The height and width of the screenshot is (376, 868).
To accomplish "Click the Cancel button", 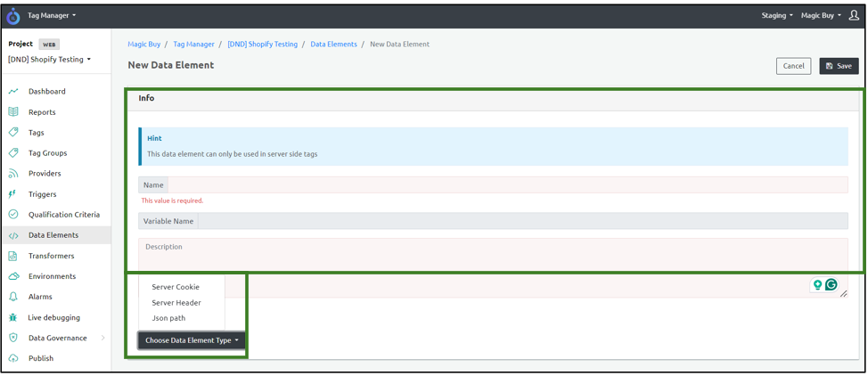I will coord(793,66).
